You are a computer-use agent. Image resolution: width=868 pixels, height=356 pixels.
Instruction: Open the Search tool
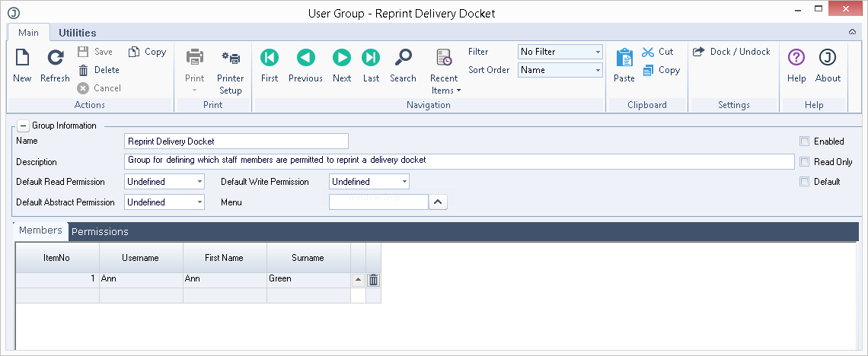(x=403, y=59)
